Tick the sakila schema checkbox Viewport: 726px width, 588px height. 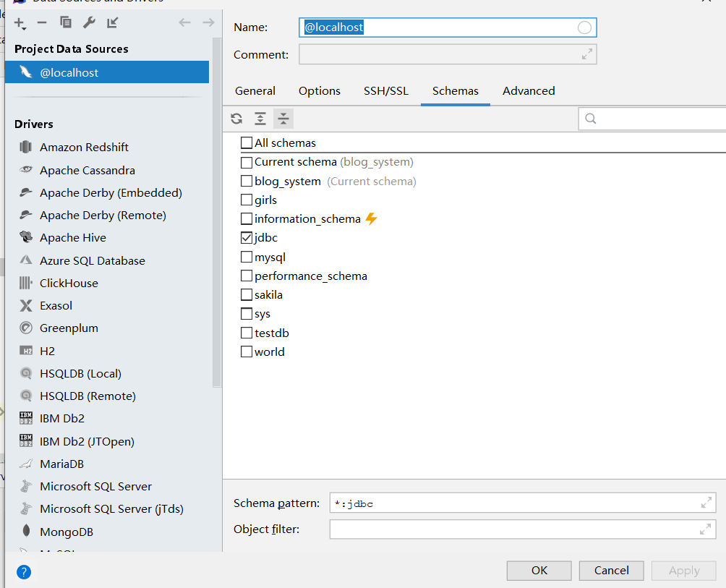pos(247,294)
